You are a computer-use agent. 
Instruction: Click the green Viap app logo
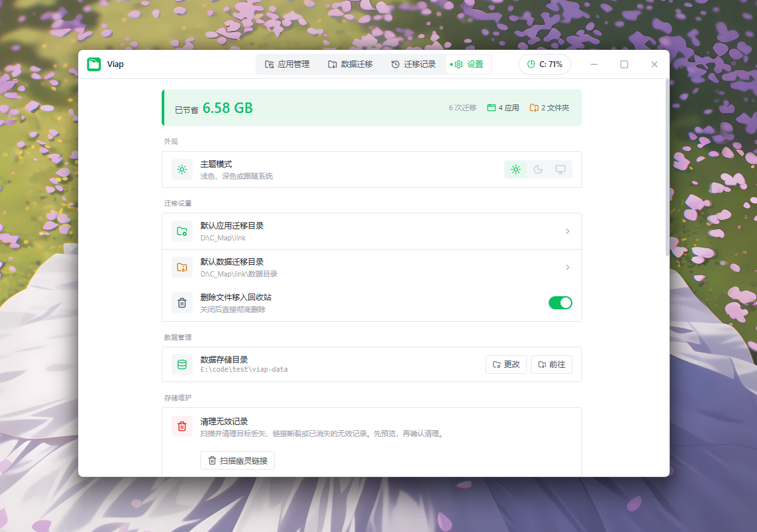[x=94, y=64]
